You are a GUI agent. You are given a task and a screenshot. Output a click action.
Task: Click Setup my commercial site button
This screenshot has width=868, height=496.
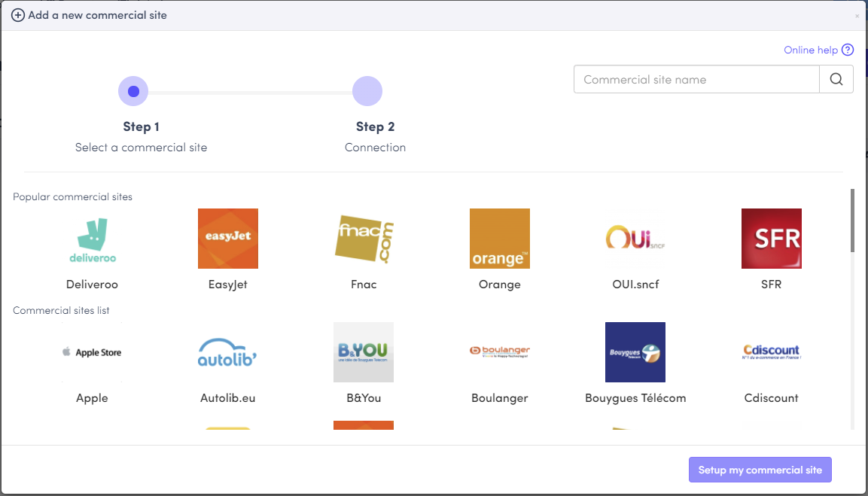click(760, 470)
